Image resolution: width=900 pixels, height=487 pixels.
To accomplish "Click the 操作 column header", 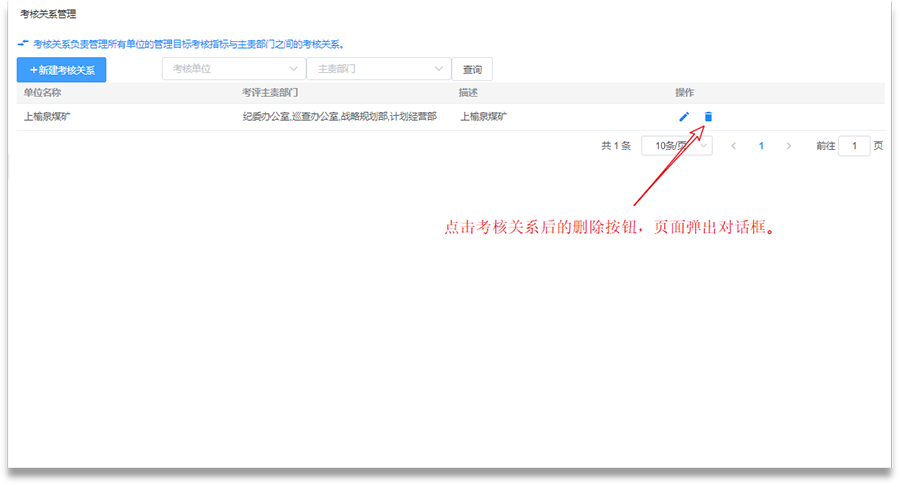I will point(684,92).
